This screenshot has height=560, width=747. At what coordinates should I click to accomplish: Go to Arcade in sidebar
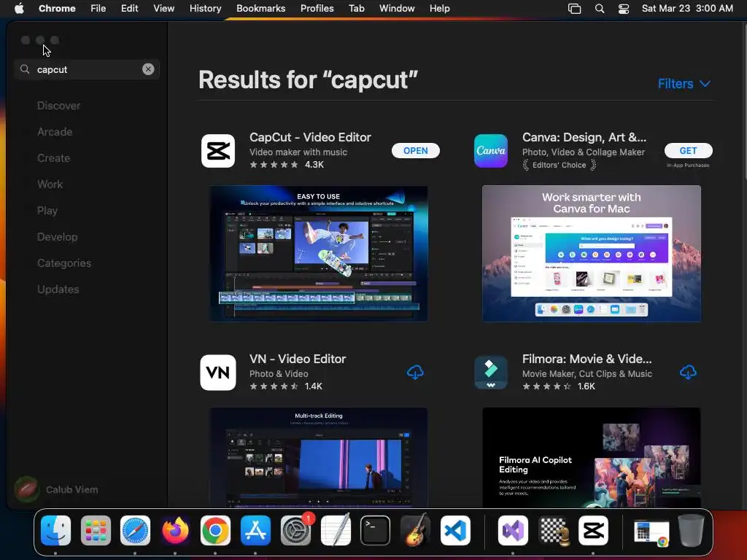coord(55,132)
